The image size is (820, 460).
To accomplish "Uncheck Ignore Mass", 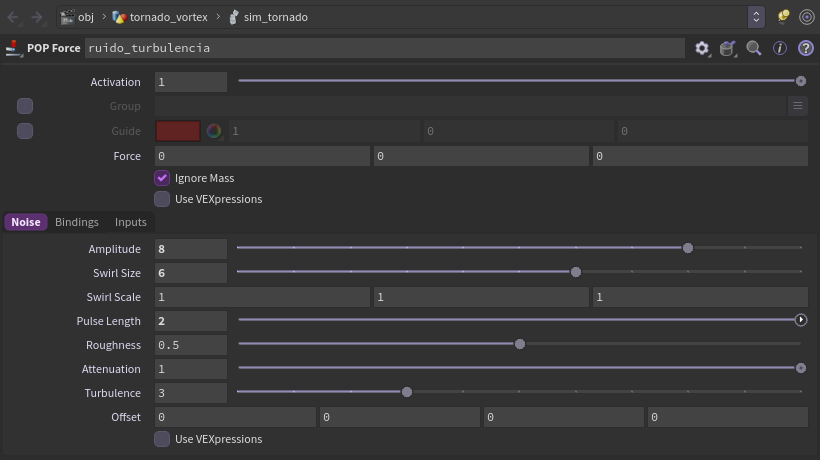I will coord(162,178).
